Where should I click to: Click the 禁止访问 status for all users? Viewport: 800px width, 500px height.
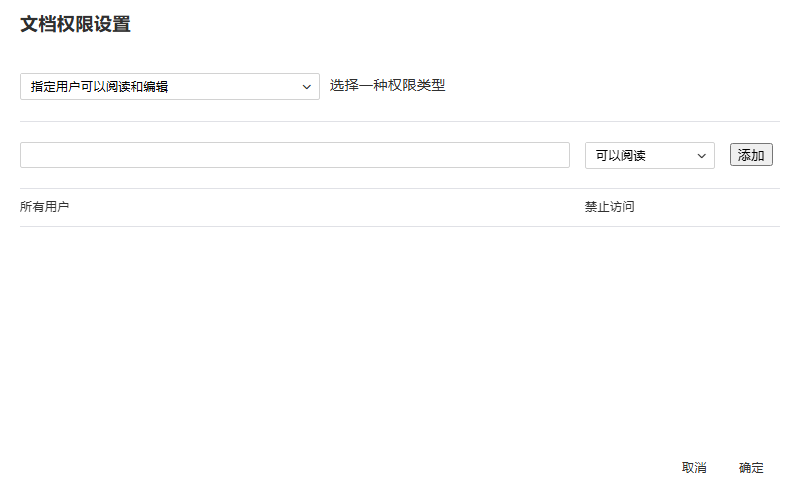click(609, 207)
